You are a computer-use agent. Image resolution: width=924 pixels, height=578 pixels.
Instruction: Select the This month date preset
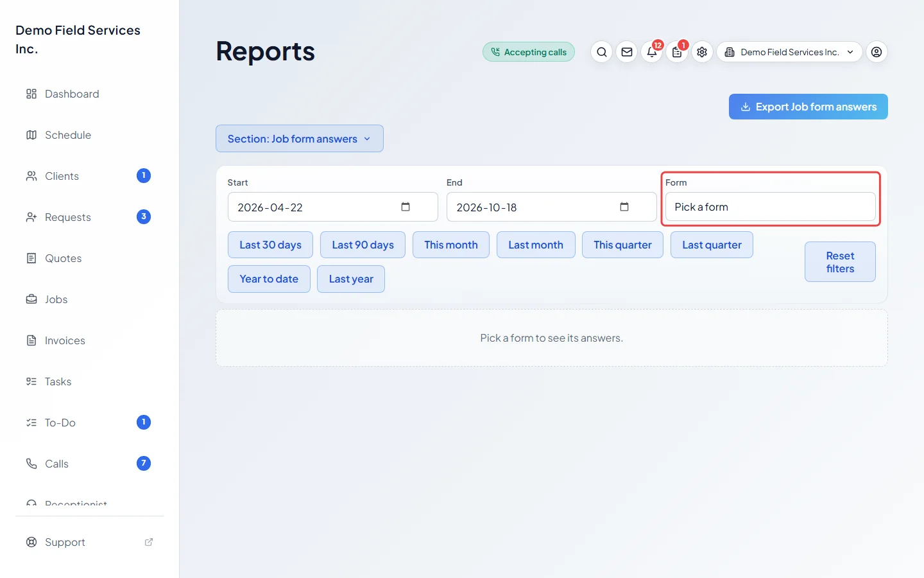pyautogui.click(x=451, y=245)
